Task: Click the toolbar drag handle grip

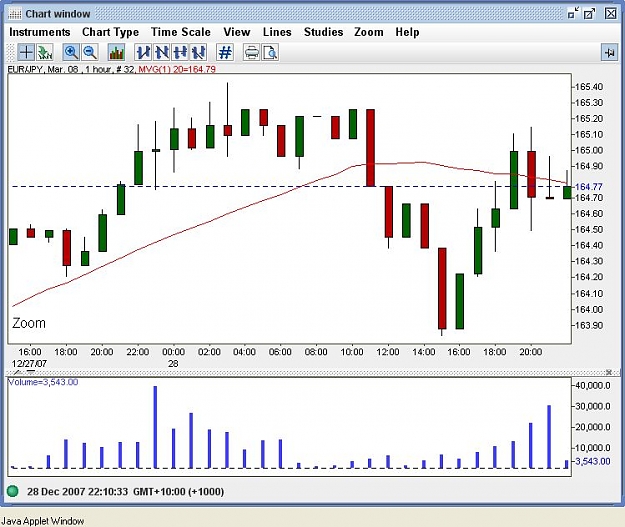Action: [11, 52]
